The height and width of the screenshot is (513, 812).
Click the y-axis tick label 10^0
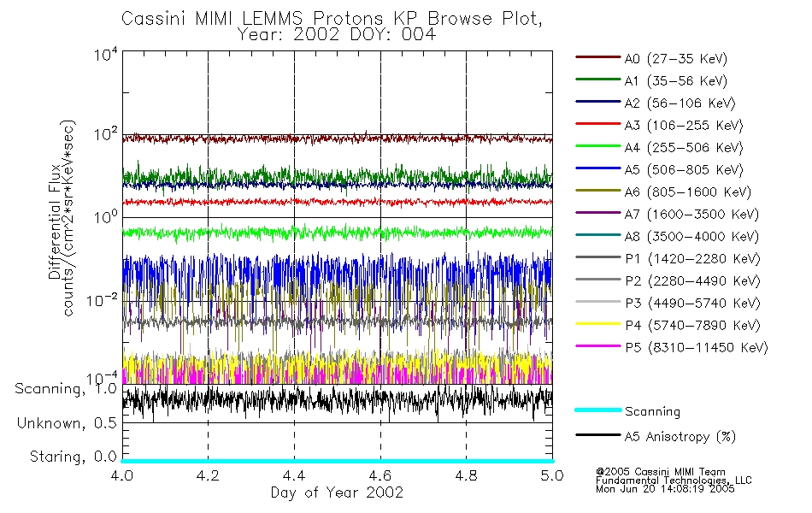click(106, 216)
